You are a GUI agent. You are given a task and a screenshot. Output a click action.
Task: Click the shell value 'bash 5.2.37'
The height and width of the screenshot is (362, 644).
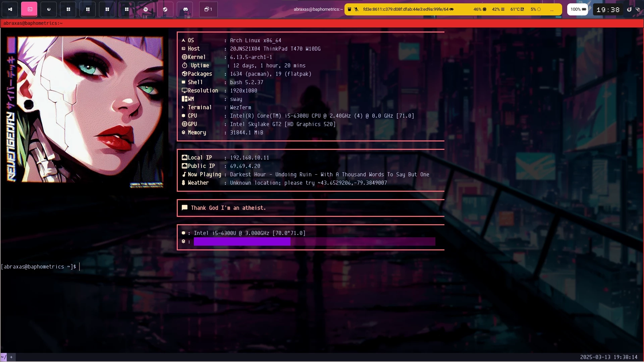(247, 82)
